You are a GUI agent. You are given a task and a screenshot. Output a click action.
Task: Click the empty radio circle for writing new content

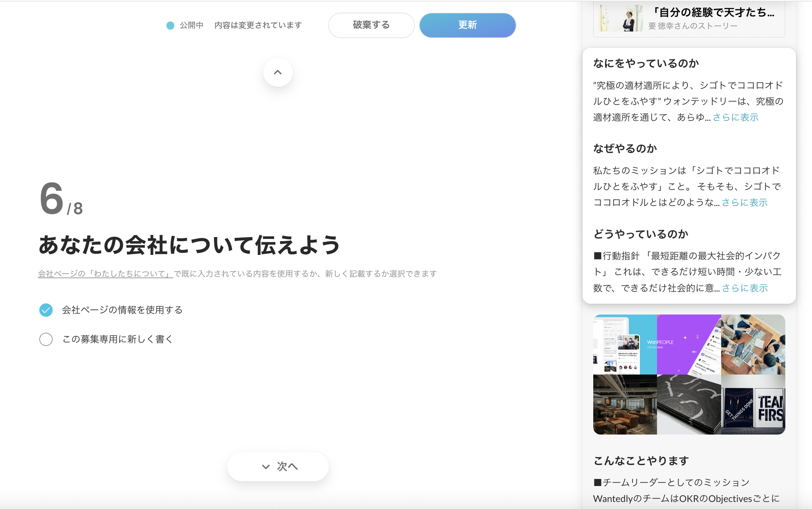46,339
